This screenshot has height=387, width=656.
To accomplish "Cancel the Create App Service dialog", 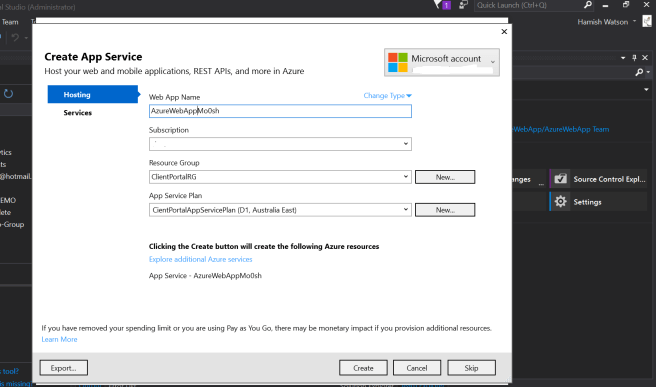I will tap(417, 368).
